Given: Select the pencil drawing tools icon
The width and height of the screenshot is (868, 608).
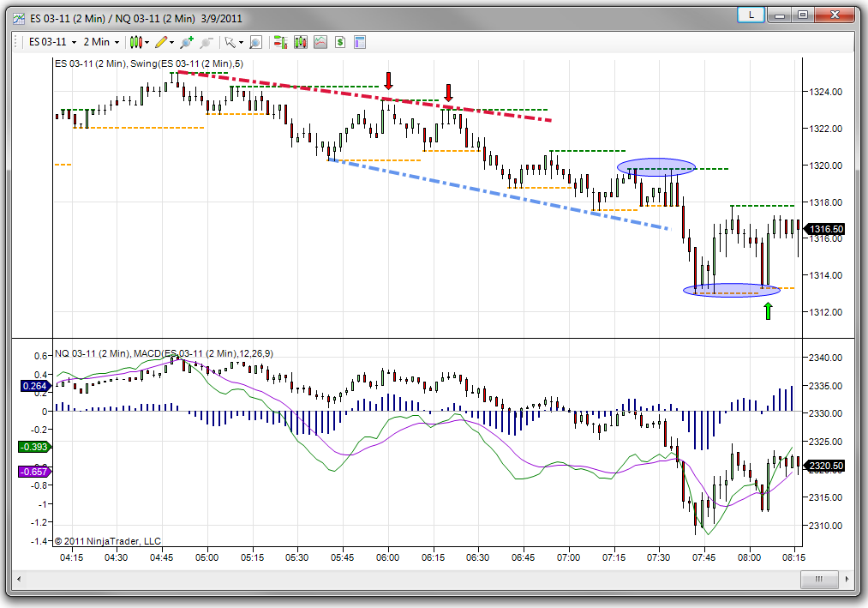Looking at the screenshot, I should click(x=161, y=41).
